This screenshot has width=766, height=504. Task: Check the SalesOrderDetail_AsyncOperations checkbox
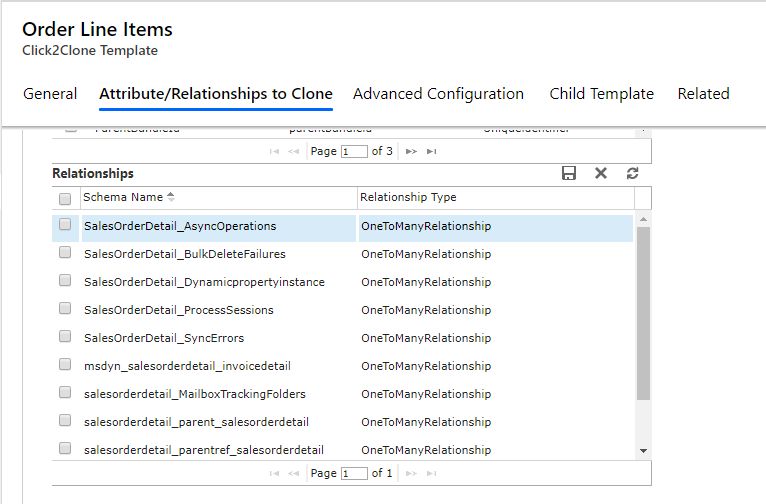click(x=65, y=225)
